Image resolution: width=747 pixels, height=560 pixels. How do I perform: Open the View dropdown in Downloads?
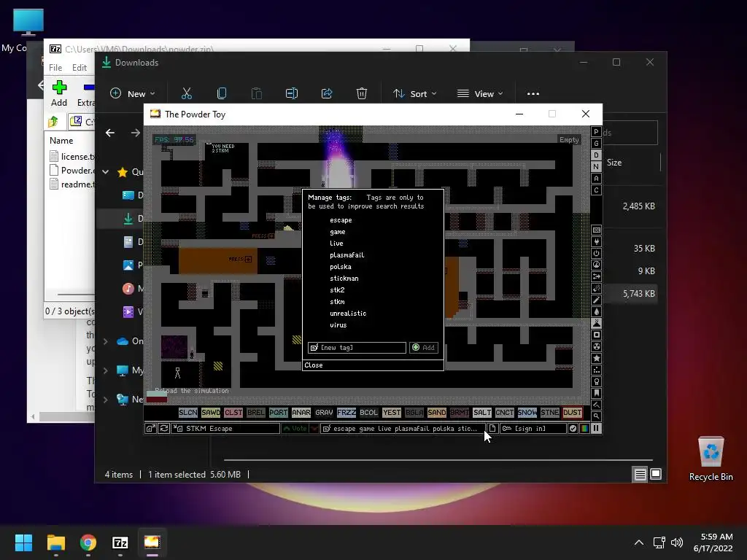pyautogui.click(x=480, y=94)
